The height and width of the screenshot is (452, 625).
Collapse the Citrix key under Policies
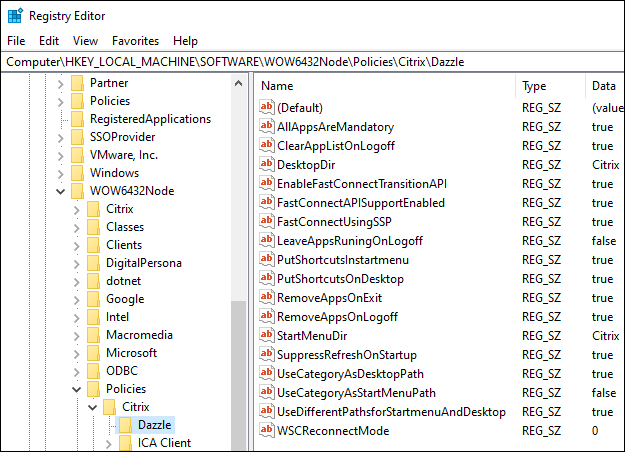(x=94, y=407)
